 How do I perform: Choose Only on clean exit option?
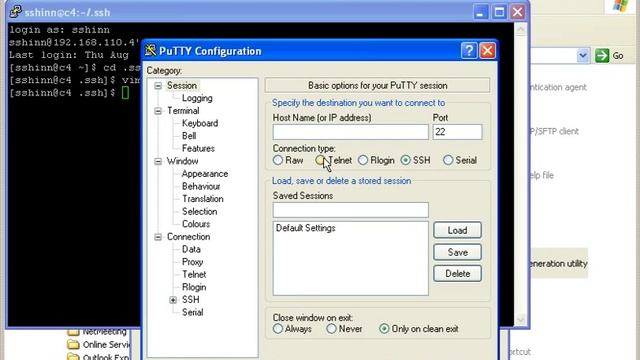(384, 329)
